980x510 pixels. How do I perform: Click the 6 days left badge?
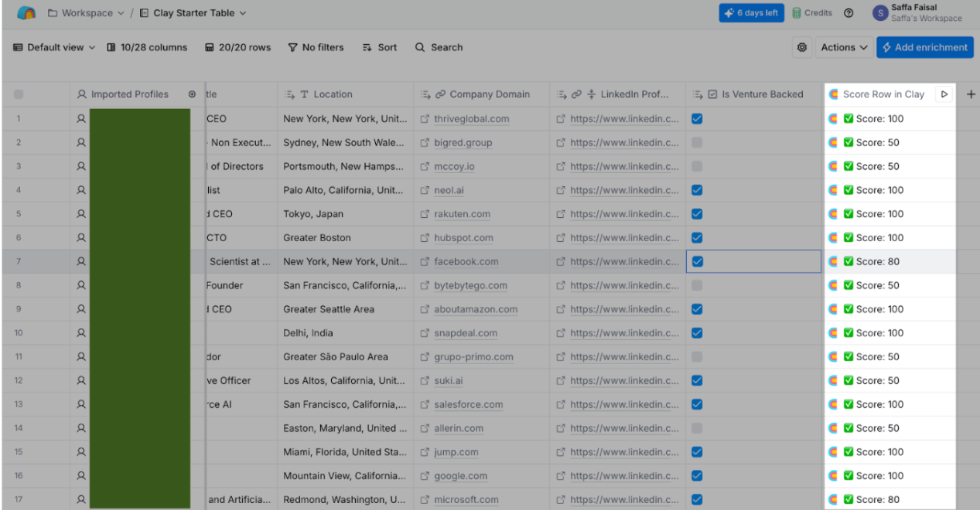(750, 13)
